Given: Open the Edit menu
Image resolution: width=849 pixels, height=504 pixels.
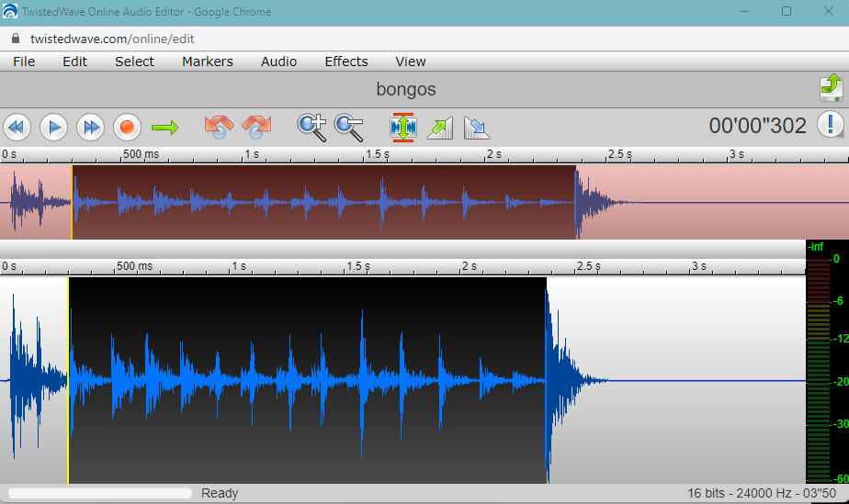Looking at the screenshot, I should click(x=74, y=62).
